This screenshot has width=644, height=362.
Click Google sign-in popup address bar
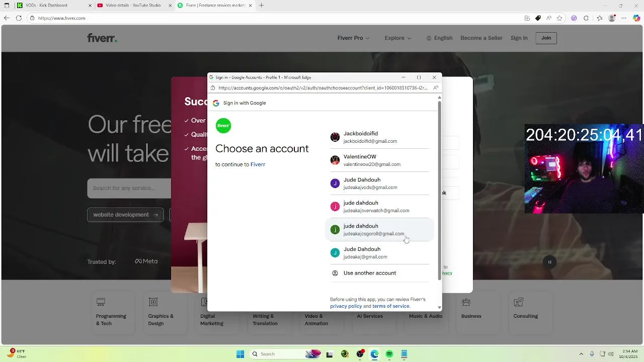323,88
